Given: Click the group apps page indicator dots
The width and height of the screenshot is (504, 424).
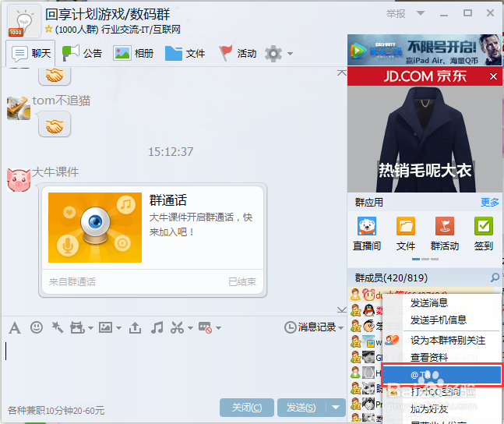Looking at the screenshot, I should [425, 259].
